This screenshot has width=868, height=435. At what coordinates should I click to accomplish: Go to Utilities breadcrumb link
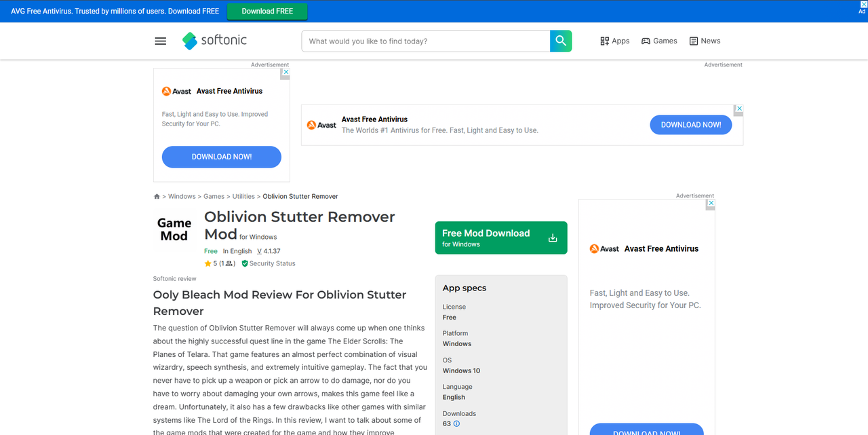pyautogui.click(x=243, y=196)
